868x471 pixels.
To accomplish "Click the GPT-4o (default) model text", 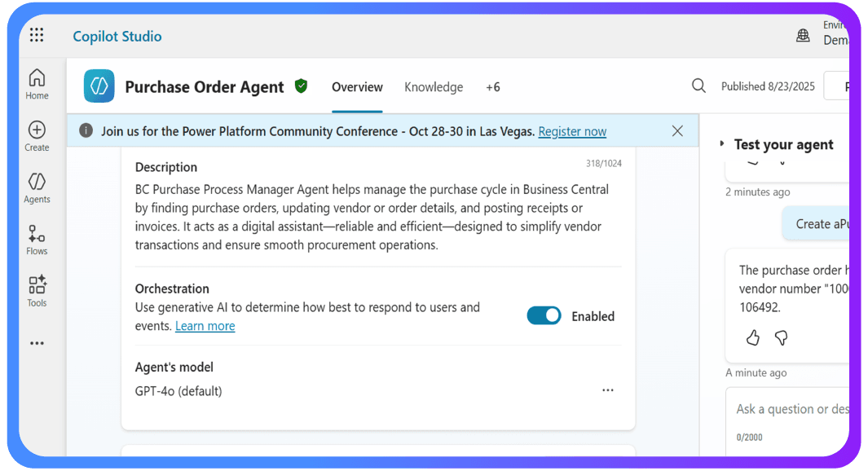I will pos(178,391).
